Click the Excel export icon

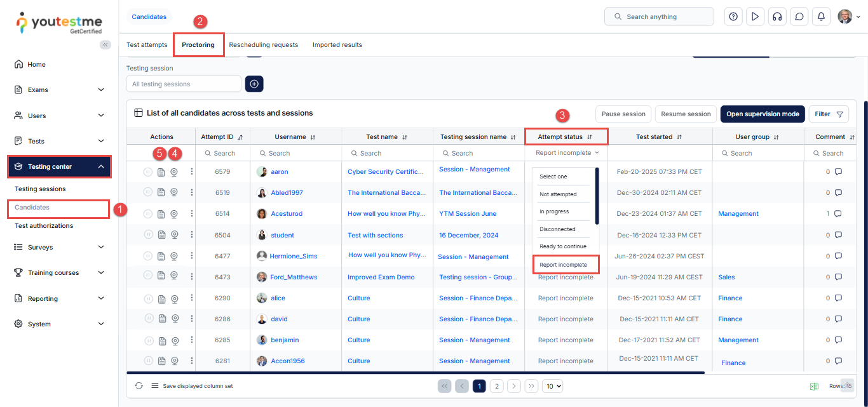click(814, 386)
